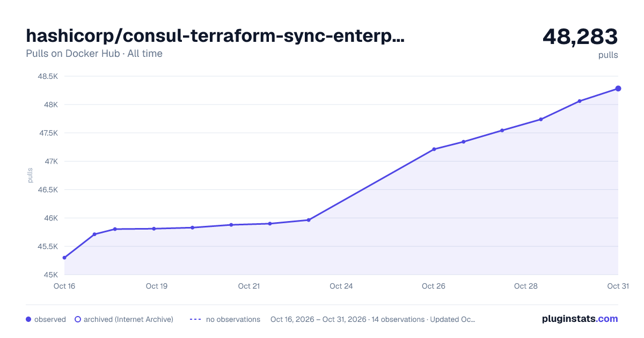
Task: Click the 45.5K y-axis label
Action: tap(48, 247)
